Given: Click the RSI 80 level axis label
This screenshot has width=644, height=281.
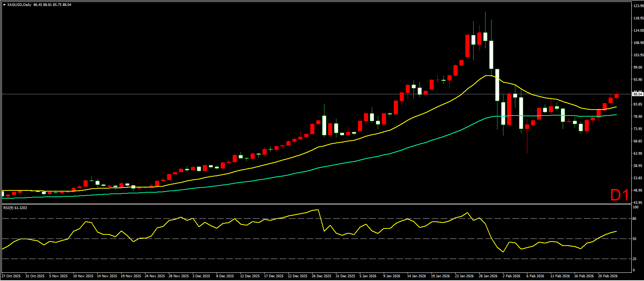Looking at the screenshot, I should (x=634, y=219).
